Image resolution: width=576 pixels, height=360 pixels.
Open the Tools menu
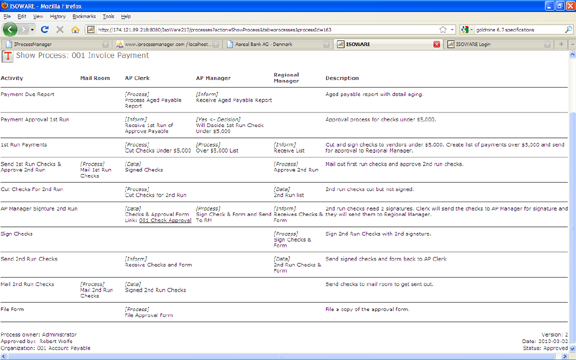click(x=108, y=17)
